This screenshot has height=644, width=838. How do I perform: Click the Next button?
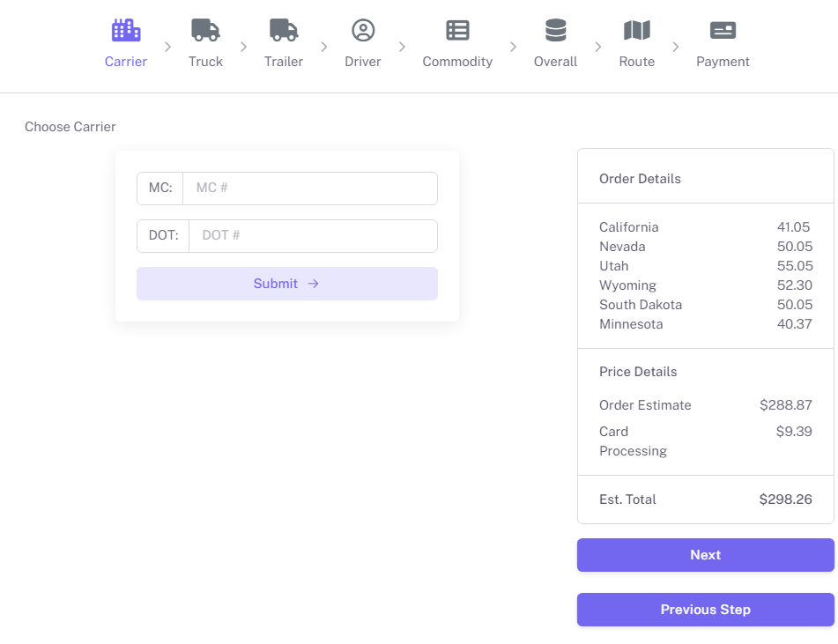pos(705,555)
